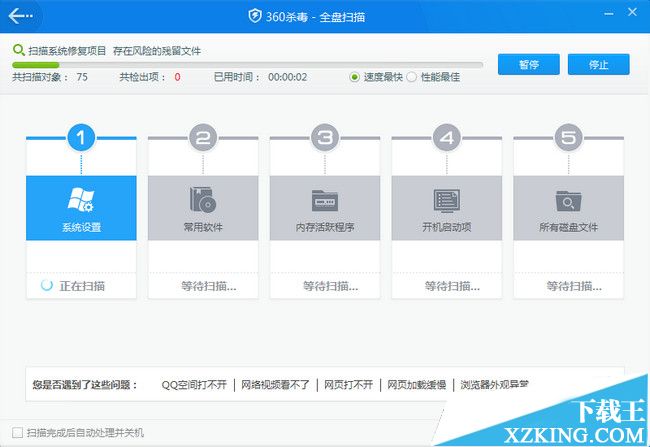Select the 速度最快 scan mode
650x447 pixels.
(x=355, y=77)
